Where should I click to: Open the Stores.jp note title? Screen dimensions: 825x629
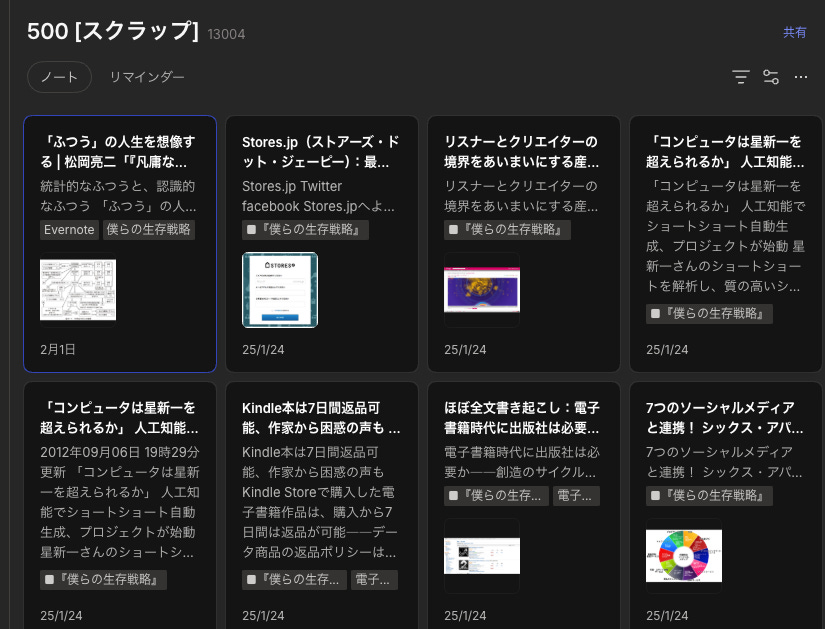point(321,152)
